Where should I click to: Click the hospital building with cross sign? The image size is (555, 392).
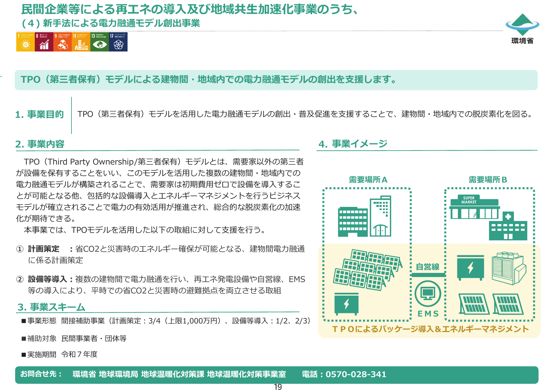[x=508, y=226]
